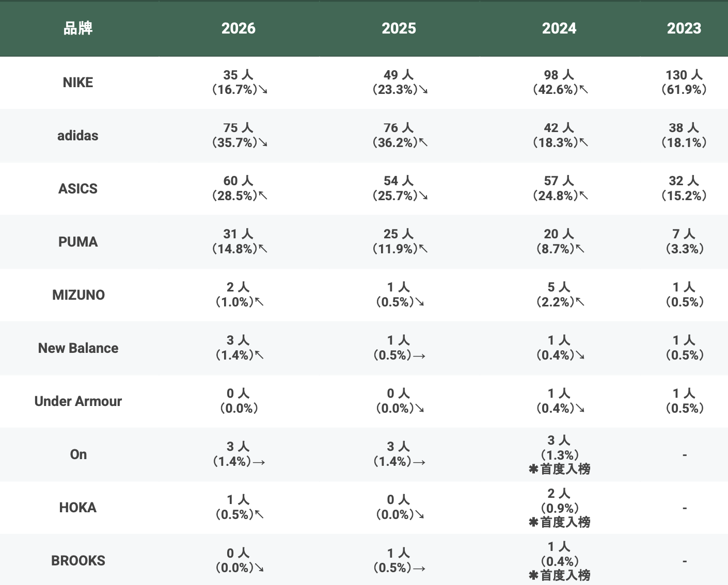Image resolution: width=728 pixels, height=585 pixels.
Task: Click the Under Armour brand name
Action: (x=78, y=401)
